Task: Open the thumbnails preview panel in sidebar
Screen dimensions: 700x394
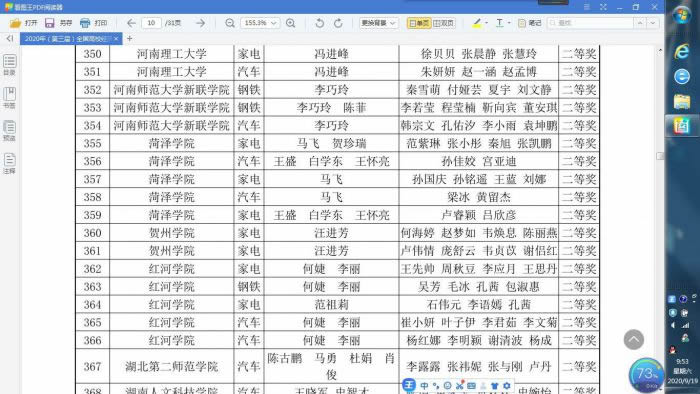Action: pos(9,131)
